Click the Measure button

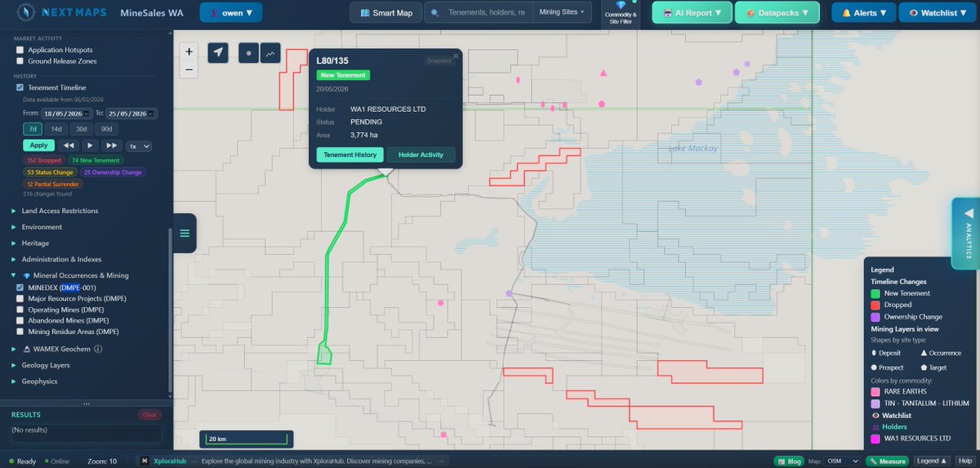tap(889, 461)
